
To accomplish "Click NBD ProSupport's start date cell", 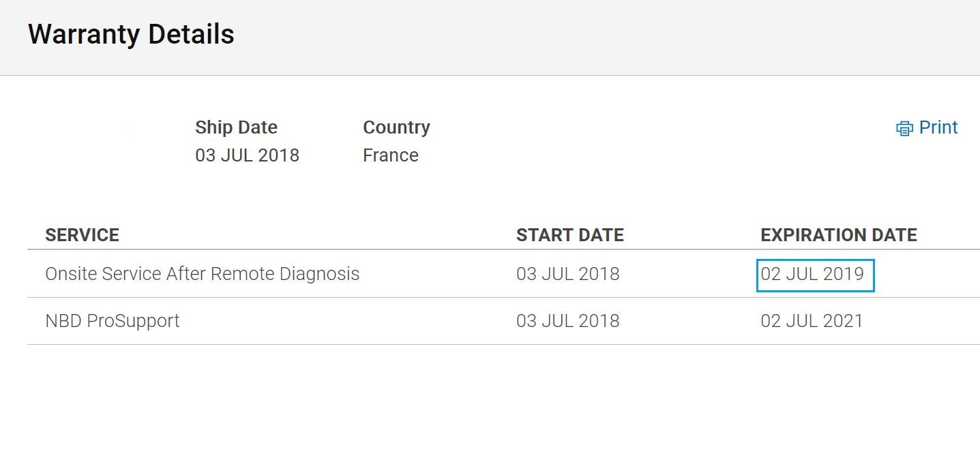I will 567,321.
